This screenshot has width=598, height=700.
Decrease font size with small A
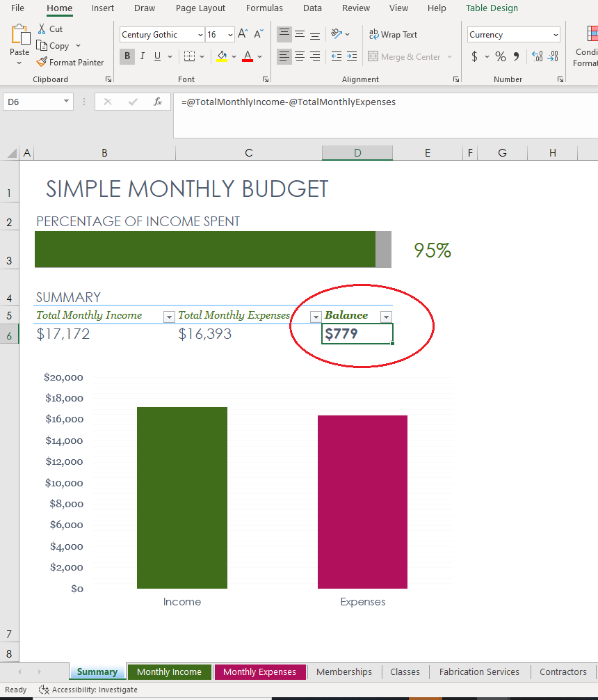click(259, 34)
